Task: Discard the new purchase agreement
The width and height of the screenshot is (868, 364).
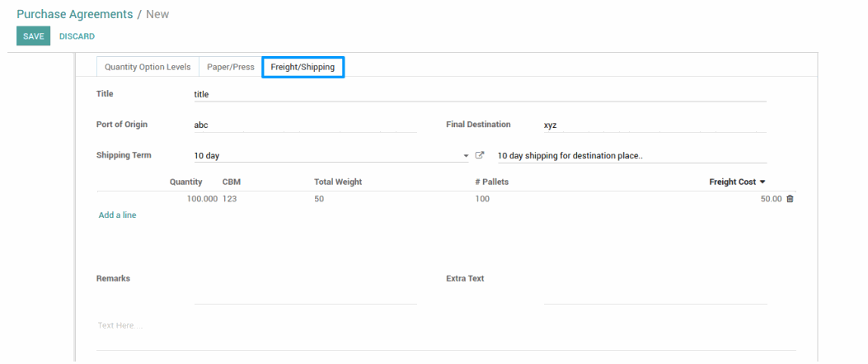Action: (x=77, y=36)
